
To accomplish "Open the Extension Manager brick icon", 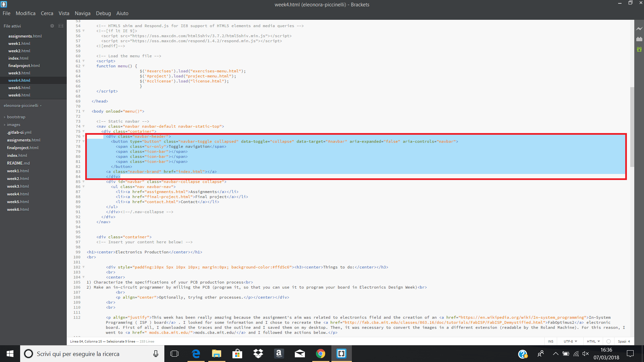I will click(639, 39).
